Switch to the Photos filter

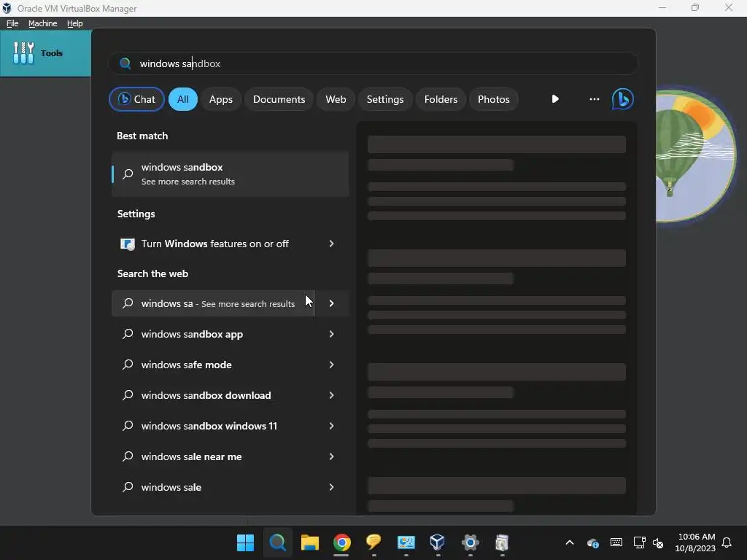tap(494, 99)
